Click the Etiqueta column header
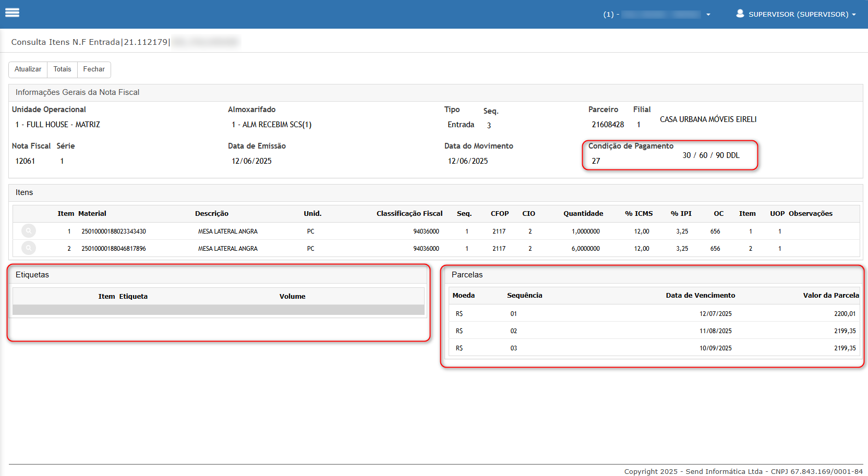868x476 pixels. 134,296
